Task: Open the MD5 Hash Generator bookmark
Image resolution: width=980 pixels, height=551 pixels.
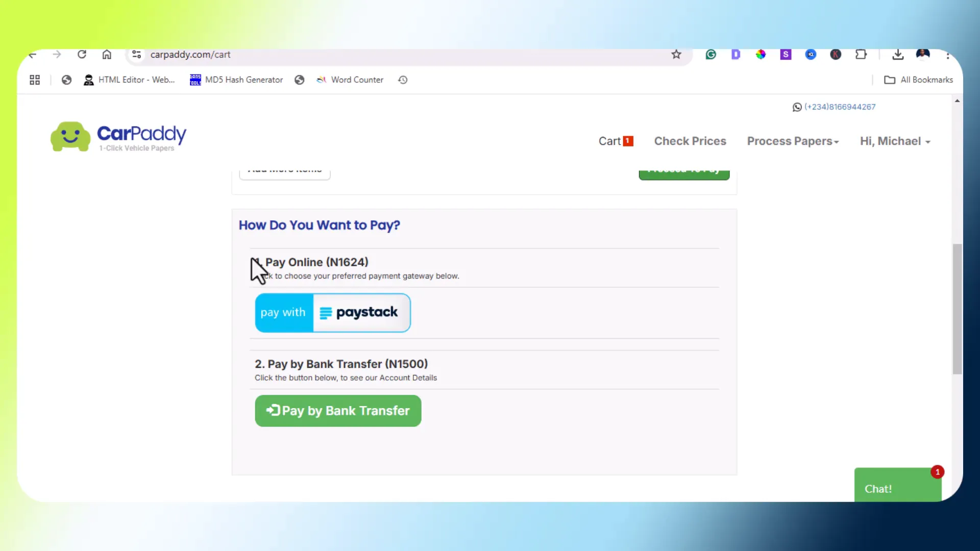Action: coord(236,80)
